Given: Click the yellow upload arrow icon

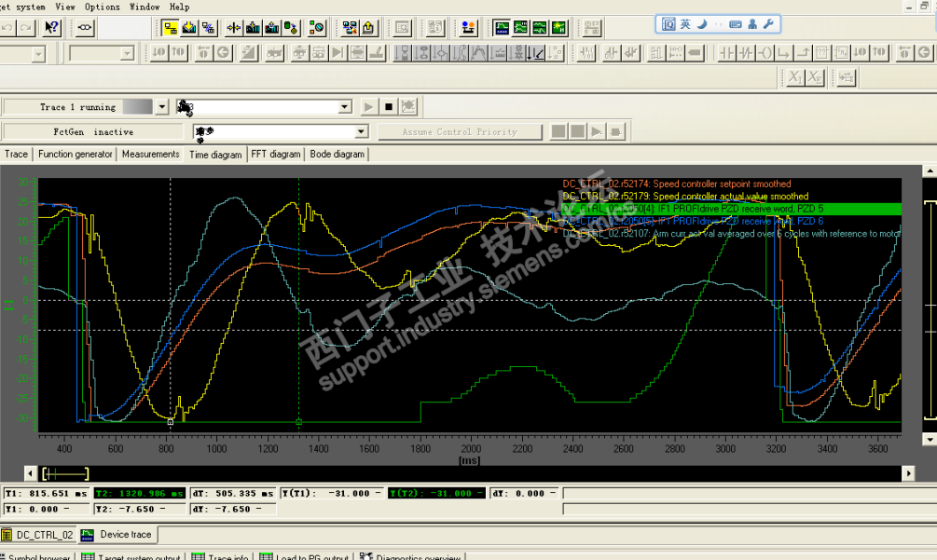Looking at the screenshot, I should coord(368,27).
